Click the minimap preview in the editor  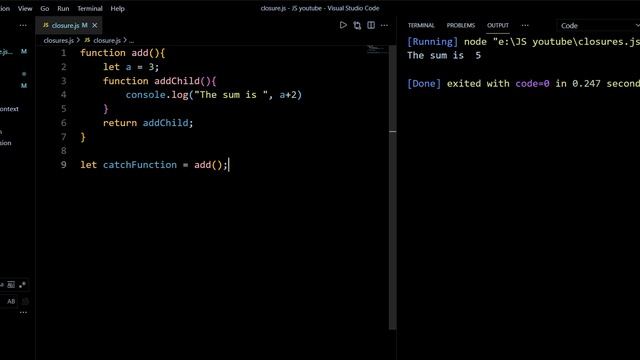[x=376, y=50]
